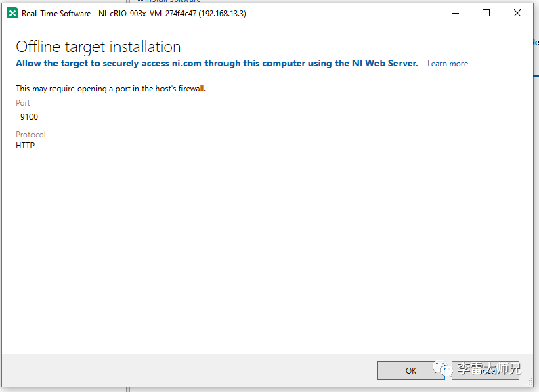Click the firewall port notice text

(x=110, y=89)
